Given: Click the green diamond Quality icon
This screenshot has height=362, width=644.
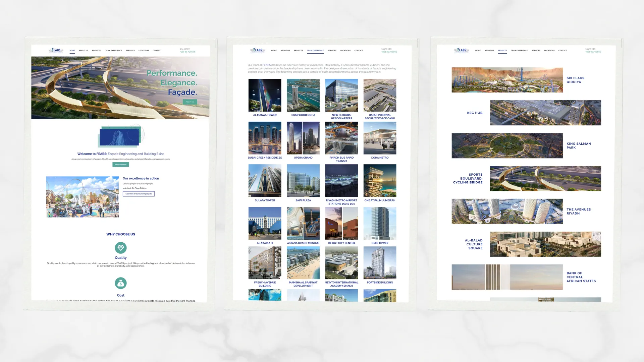Looking at the screenshot, I should [x=120, y=248].
